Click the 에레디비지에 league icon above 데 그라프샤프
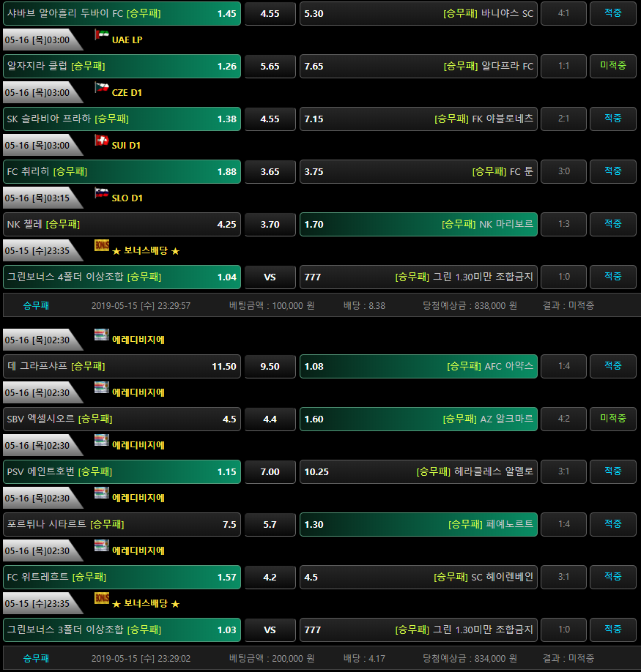This screenshot has height=672, width=641. coord(101,335)
